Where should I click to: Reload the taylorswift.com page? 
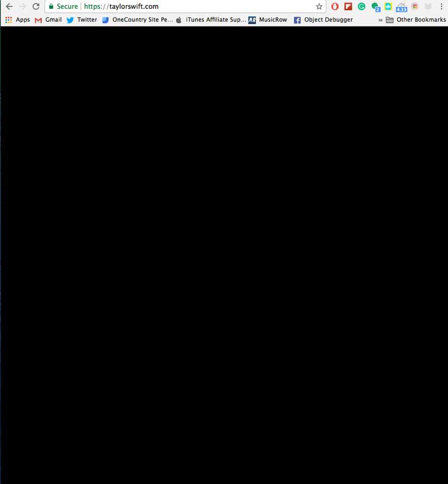coord(36,7)
